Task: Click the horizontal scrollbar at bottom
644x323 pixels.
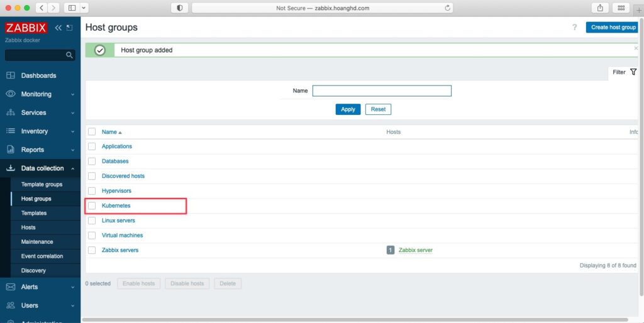Action: pyautogui.click(x=355, y=319)
